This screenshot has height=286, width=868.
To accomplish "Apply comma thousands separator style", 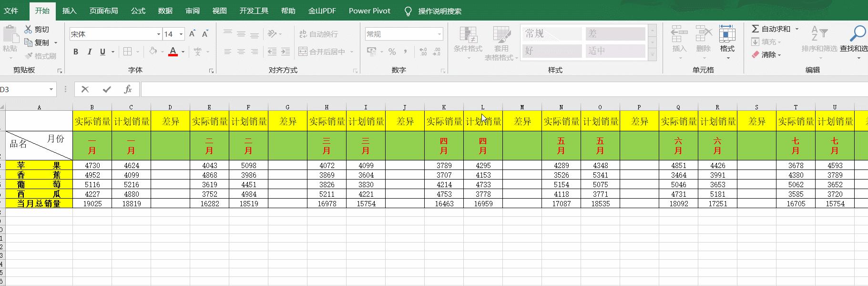I will pyautogui.click(x=405, y=52).
